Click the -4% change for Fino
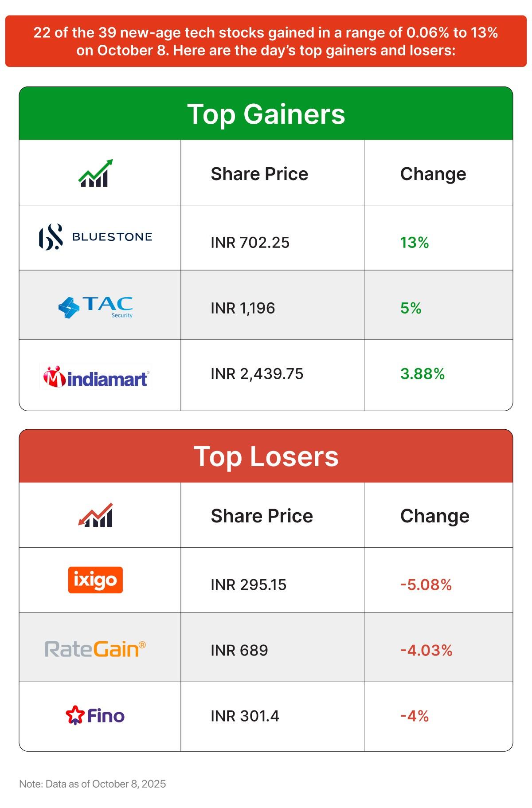This screenshot has height=808, width=532. click(x=415, y=716)
